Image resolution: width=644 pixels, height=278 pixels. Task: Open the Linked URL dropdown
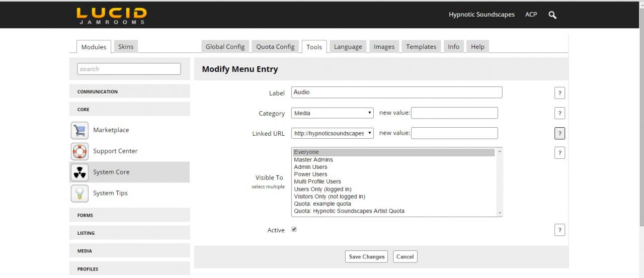click(x=333, y=133)
